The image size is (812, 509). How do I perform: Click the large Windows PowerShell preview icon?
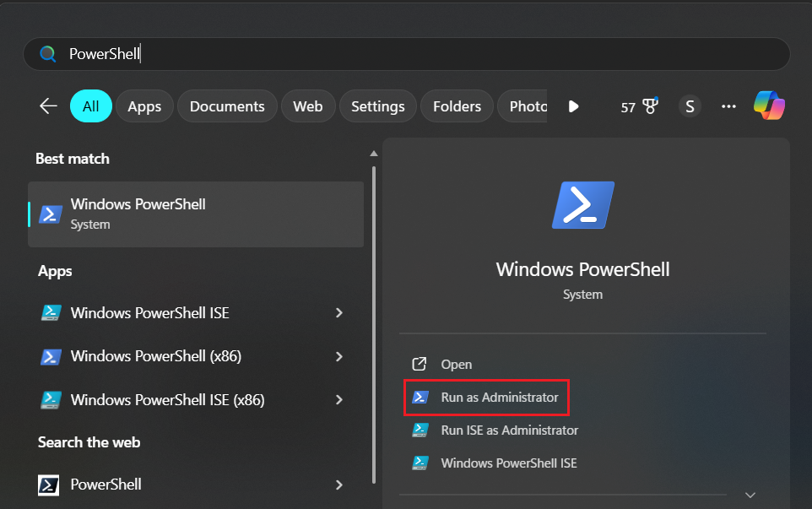[582, 204]
